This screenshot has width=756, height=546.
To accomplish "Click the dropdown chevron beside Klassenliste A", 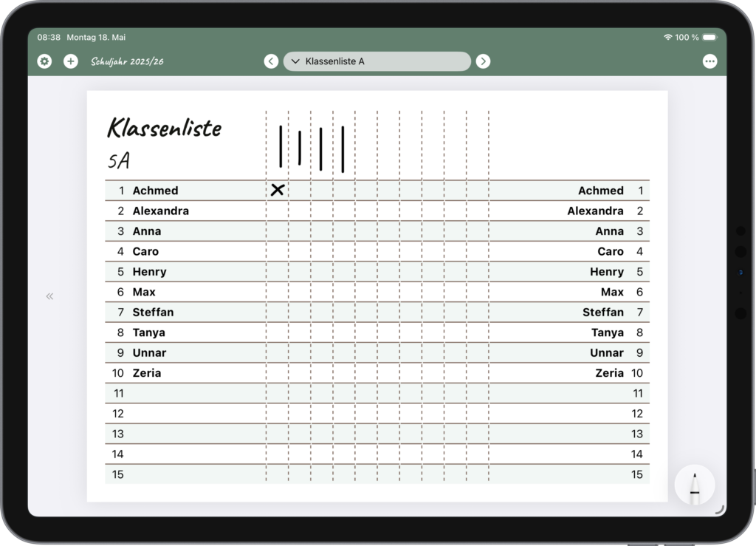I will coord(295,61).
